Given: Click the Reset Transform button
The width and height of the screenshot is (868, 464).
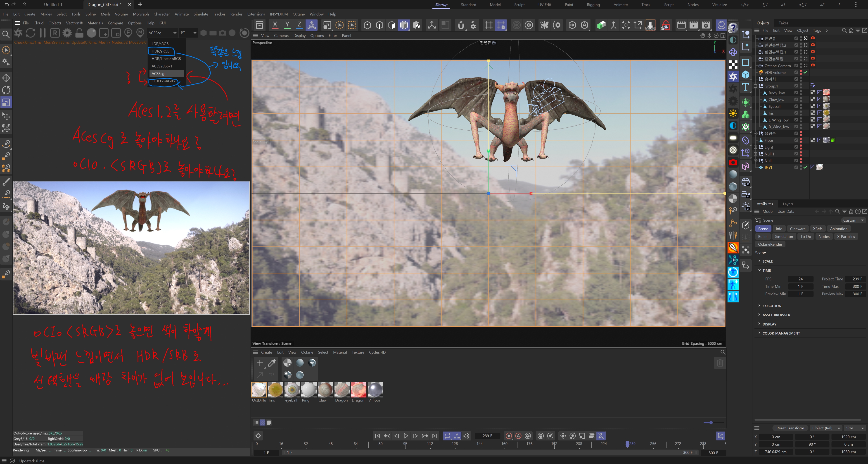Looking at the screenshot, I should coord(790,428).
